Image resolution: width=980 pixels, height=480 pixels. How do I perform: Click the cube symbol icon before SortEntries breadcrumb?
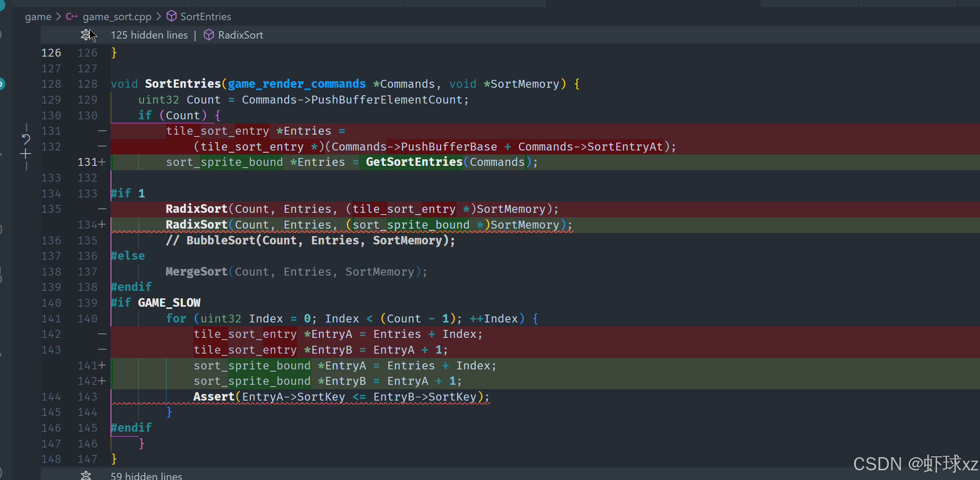pyautogui.click(x=172, y=17)
